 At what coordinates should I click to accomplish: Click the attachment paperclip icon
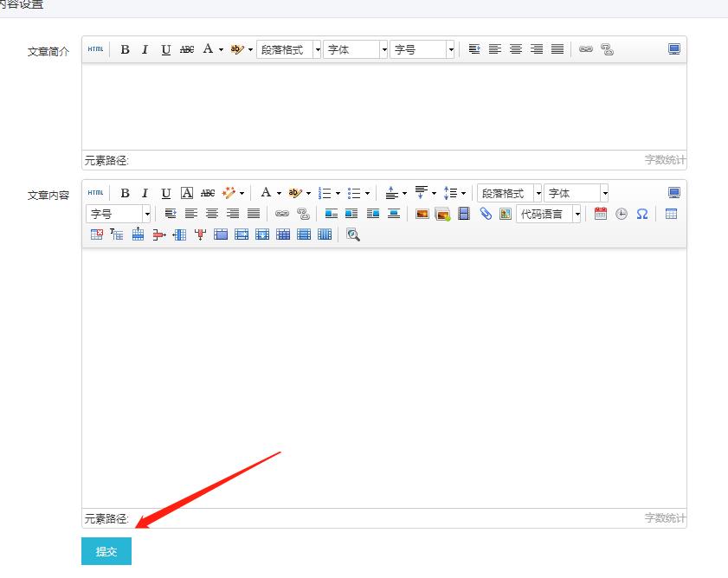coord(486,214)
